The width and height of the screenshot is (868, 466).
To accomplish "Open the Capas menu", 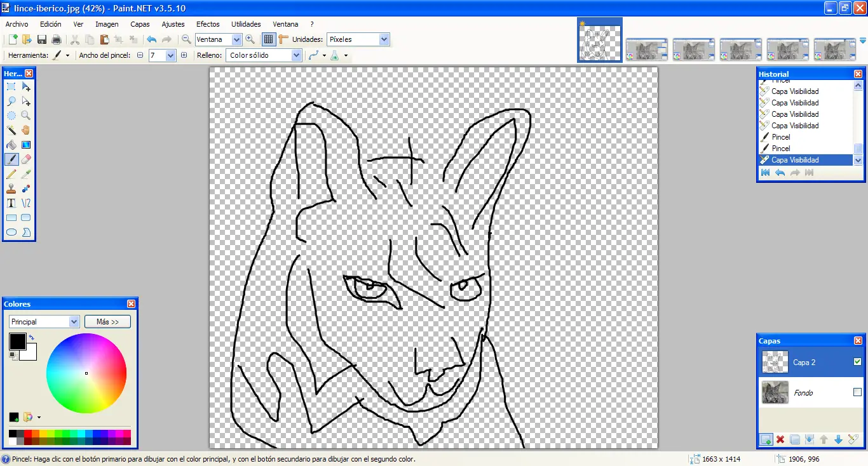I will coord(140,24).
